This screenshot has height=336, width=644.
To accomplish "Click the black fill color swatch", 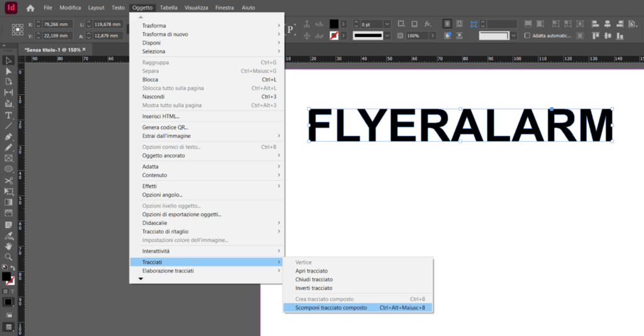I will pyautogui.click(x=334, y=24).
